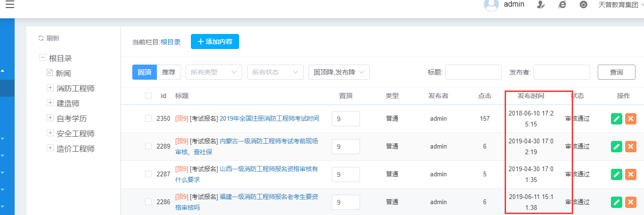This screenshot has width=644, height=215.
Task: Click the IE browser icon in header
Action: click(562, 4)
